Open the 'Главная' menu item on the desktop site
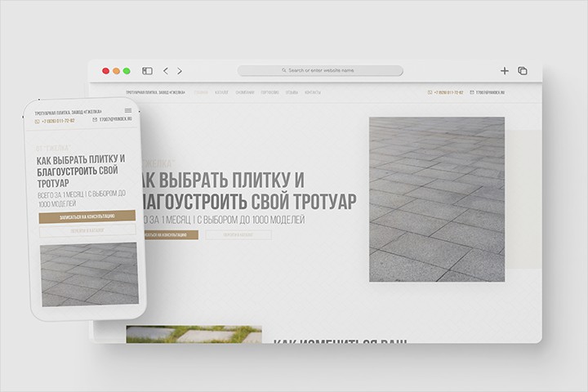Screen dimensions: 588x392 tap(201, 92)
